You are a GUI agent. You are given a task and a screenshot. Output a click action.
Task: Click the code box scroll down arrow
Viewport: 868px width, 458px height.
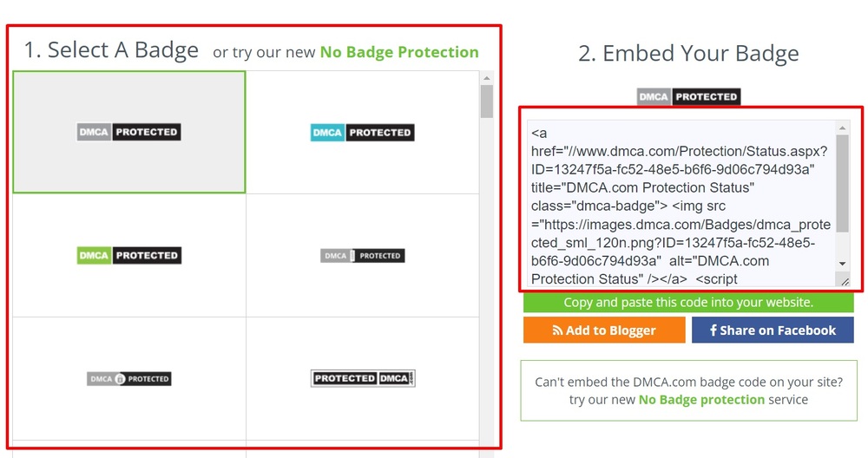tap(843, 264)
